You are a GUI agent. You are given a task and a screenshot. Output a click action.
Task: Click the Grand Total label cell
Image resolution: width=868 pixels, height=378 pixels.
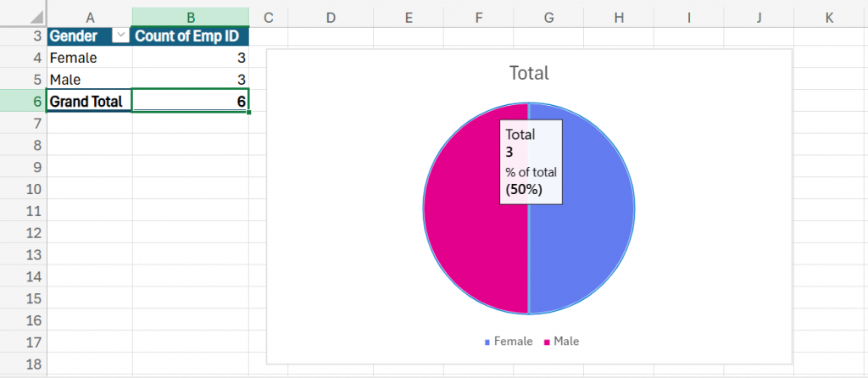tap(89, 102)
